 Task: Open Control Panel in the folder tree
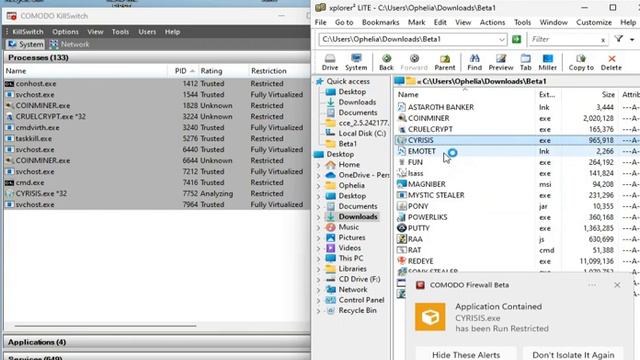click(361, 300)
